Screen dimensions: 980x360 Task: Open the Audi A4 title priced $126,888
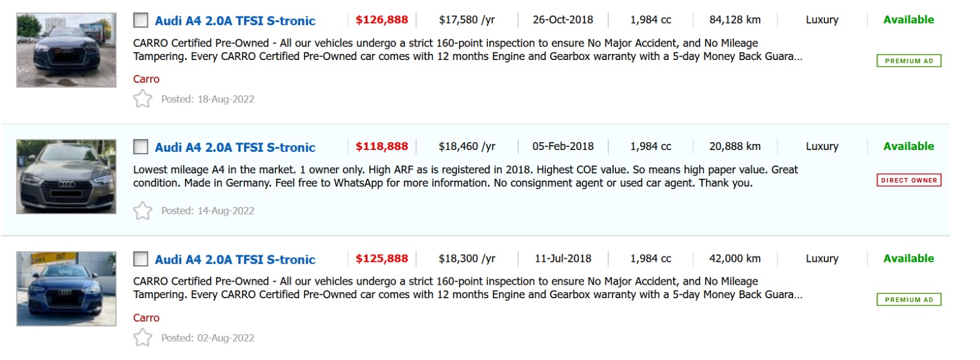coord(235,21)
